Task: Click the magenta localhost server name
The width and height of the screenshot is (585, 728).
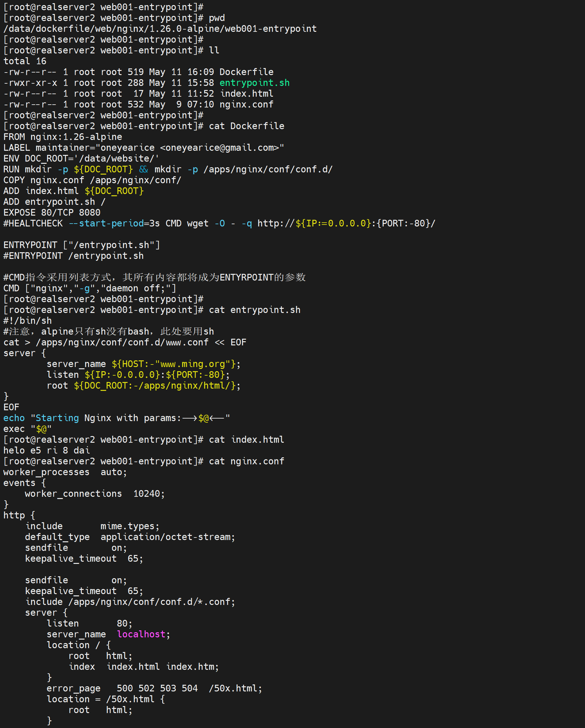Action: tap(141, 634)
